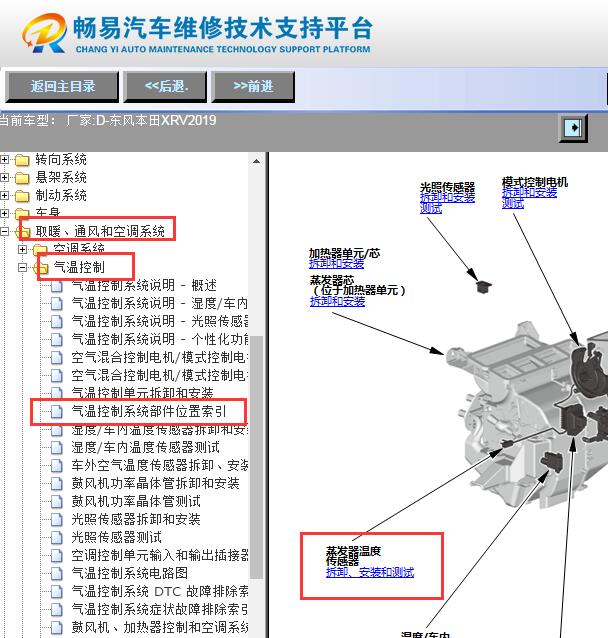Click the heater unit assembly illustration
Screen dimensions: 608x638
tap(529, 415)
